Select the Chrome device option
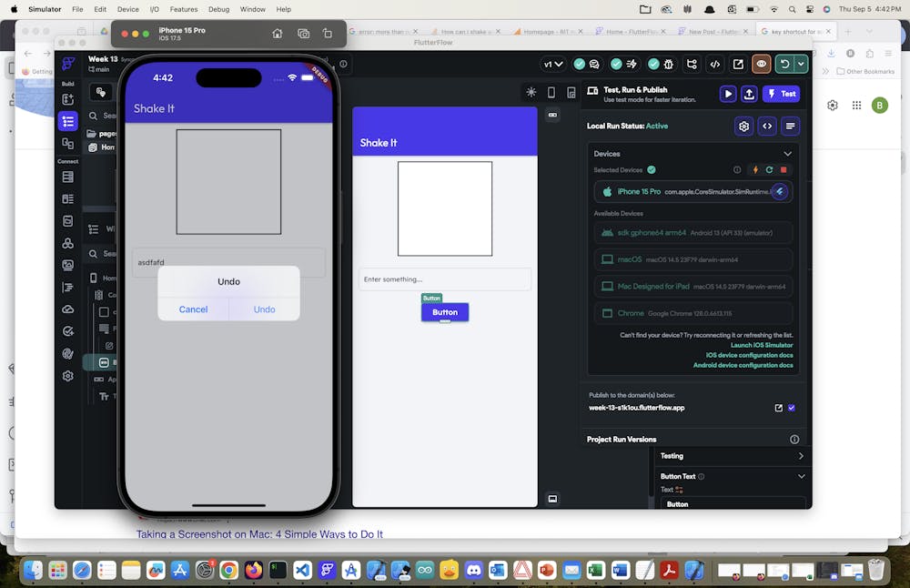This screenshot has height=588, width=910. point(693,313)
